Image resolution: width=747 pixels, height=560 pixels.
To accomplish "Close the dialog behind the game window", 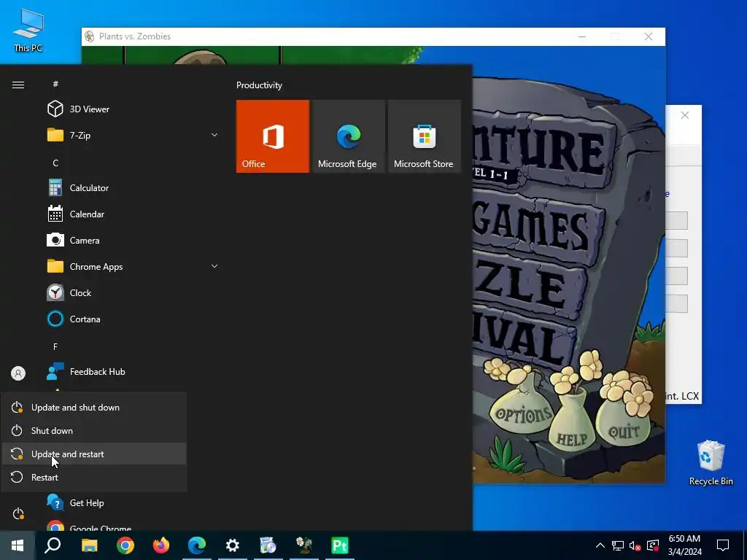I will pyautogui.click(x=684, y=115).
